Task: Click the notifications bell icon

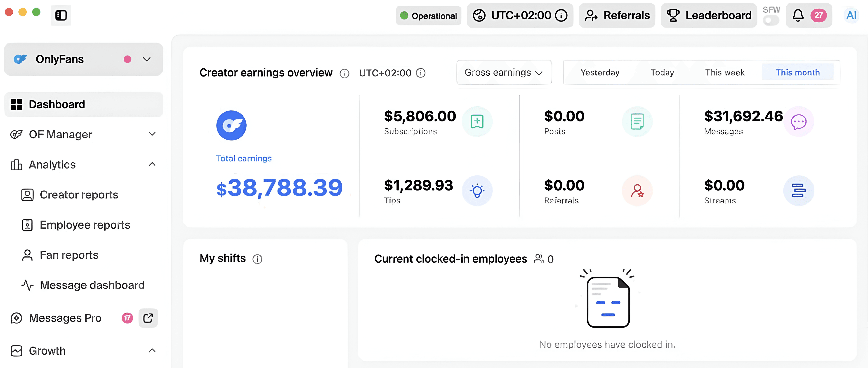Action: tap(797, 15)
